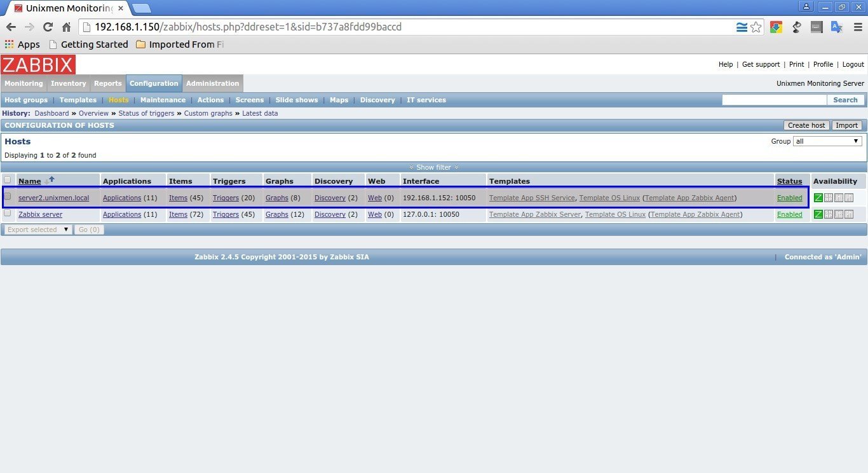Close the Unixmen Monitoring tab
Viewport: 868px width, 473px height.
[121, 8]
